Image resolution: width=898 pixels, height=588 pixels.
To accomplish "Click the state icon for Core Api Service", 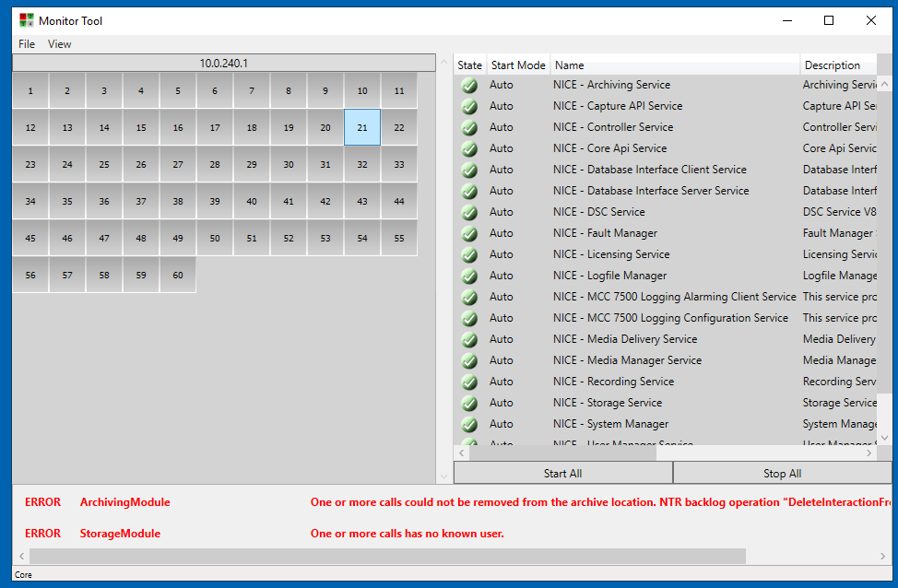I will 469,149.
